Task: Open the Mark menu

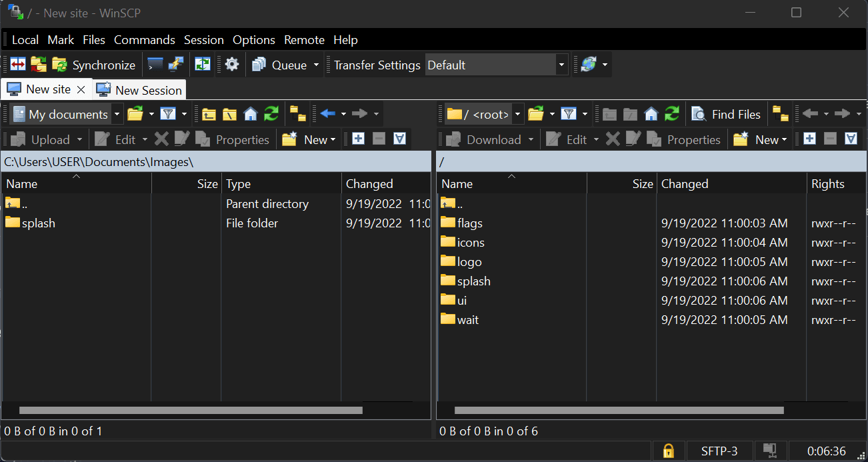Action: click(61, 40)
